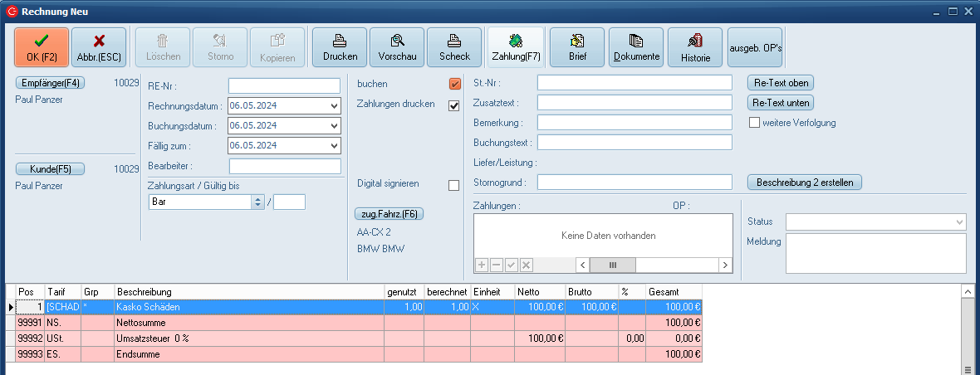This screenshot has width=980, height=375.
Task: Click the Empfänger(F4) button
Action: click(51, 83)
